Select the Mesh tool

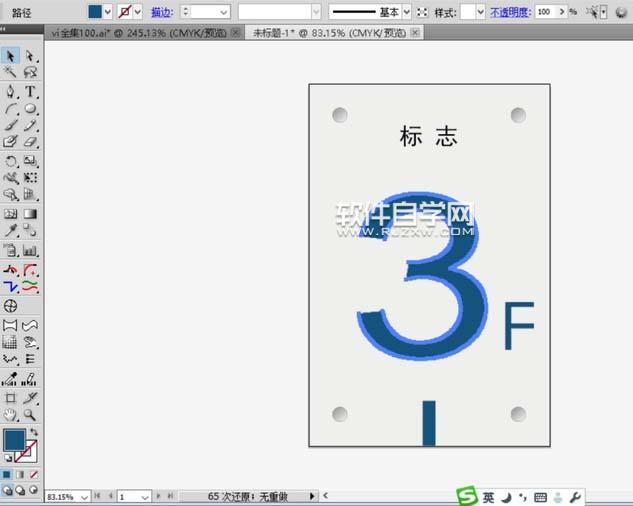pos(10,214)
